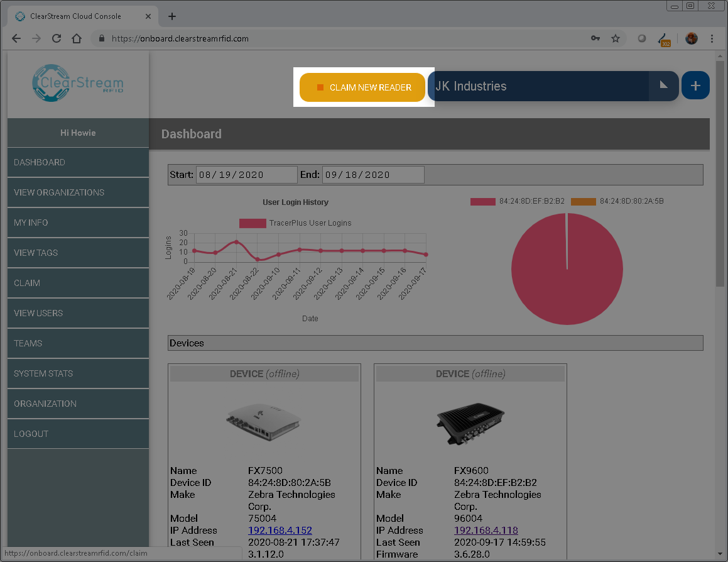Open View Organizations in the sidebar
The height and width of the screenshot is (562, 728).
[78, 192]
